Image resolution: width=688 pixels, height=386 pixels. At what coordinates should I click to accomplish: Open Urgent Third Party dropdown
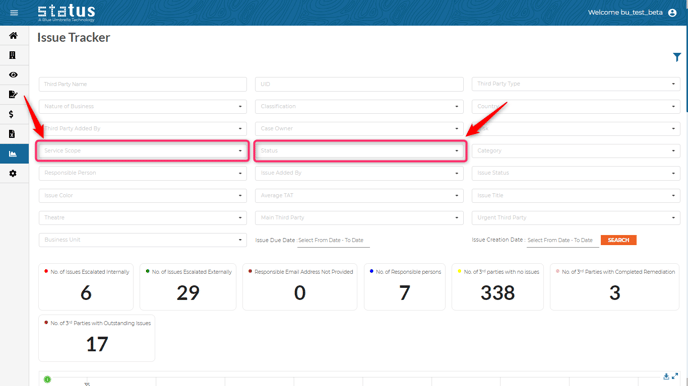(x=576, y=218)
